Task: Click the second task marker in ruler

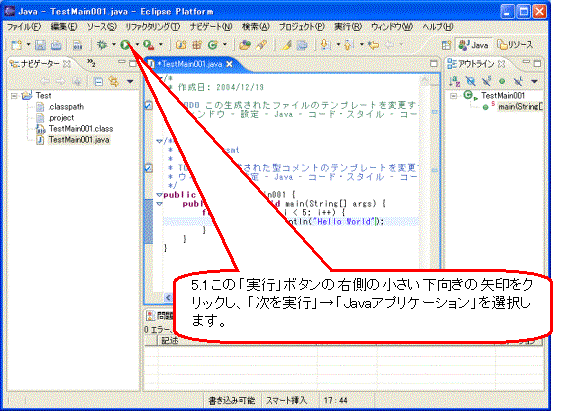Action: click(148, 168)
